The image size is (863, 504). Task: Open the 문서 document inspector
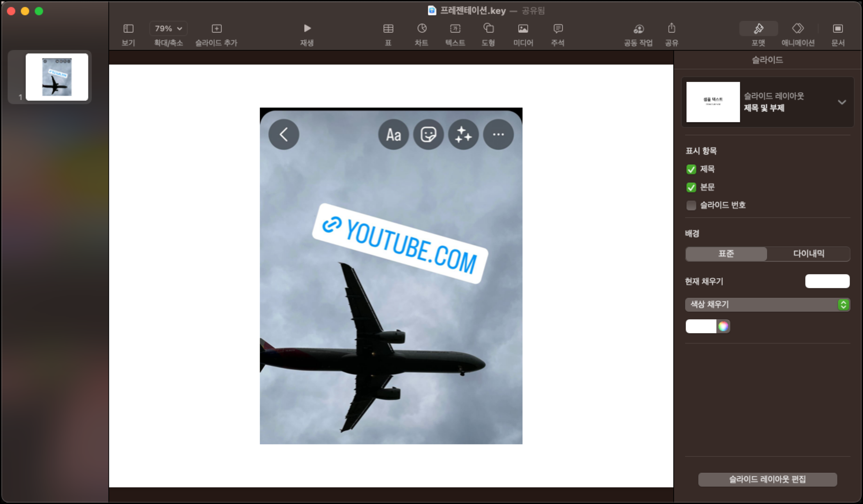pos(838,28)
